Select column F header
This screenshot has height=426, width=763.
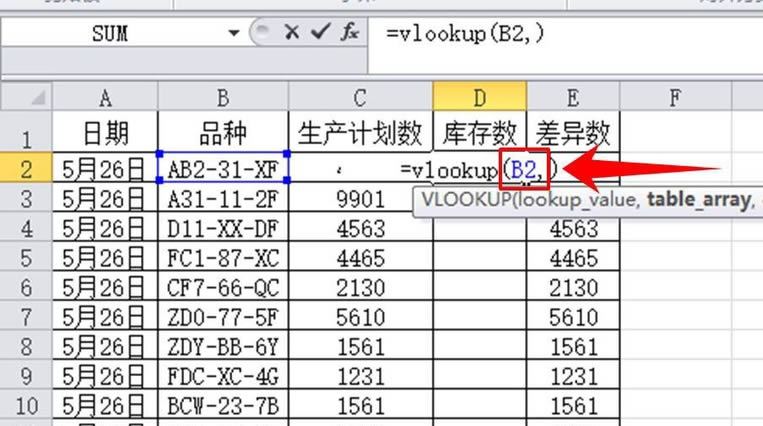coord(675,97)
